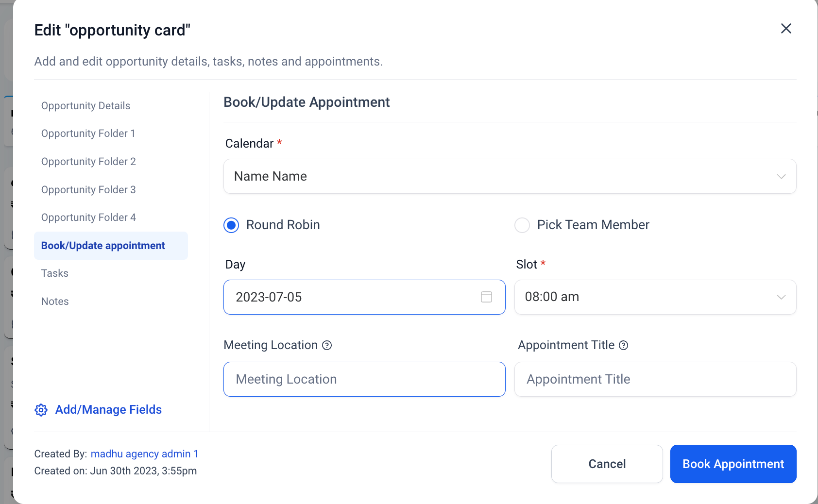The height and width of the screenshot is (504, 818).
Task: Select Opportunity Folder 2 in sidebar
Action: click(x=88, y=162)
